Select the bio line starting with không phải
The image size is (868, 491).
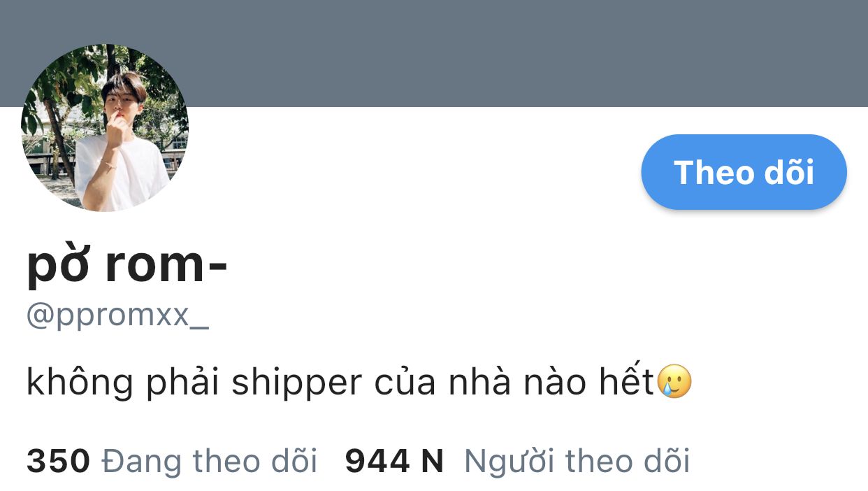359,383
